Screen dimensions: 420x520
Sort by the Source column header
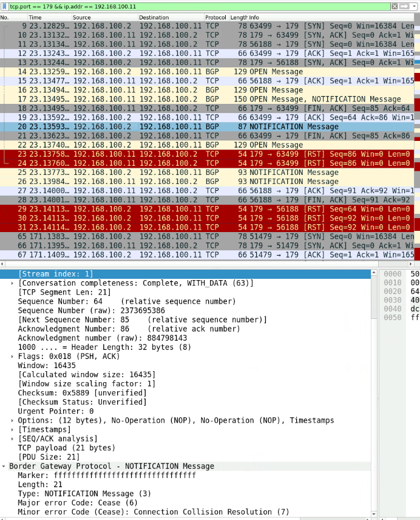coord(104,17)
